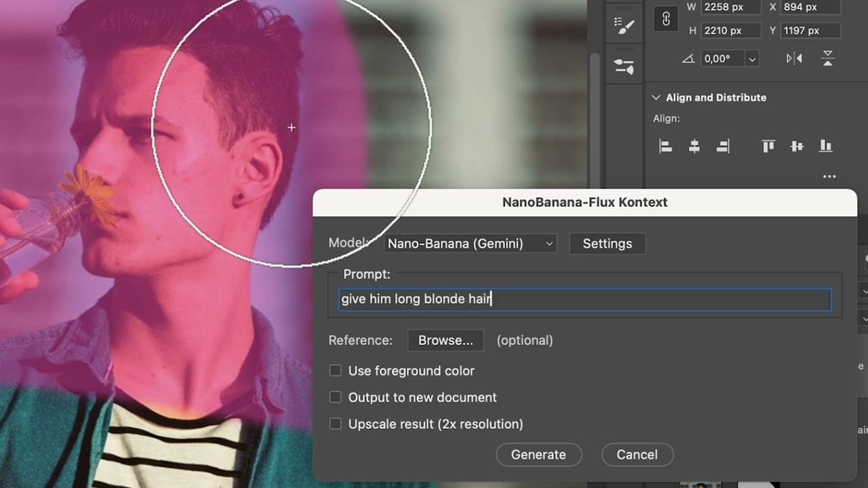Open the rotation angle dropdown
This screenshot has width=868, height=488.
tap(751, 59)
